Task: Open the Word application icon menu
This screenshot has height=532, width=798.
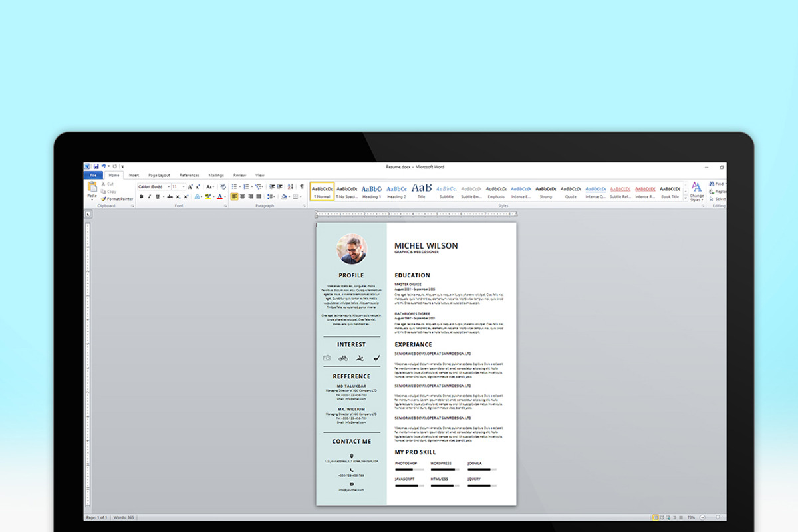Action: click(x=87, y=166)
